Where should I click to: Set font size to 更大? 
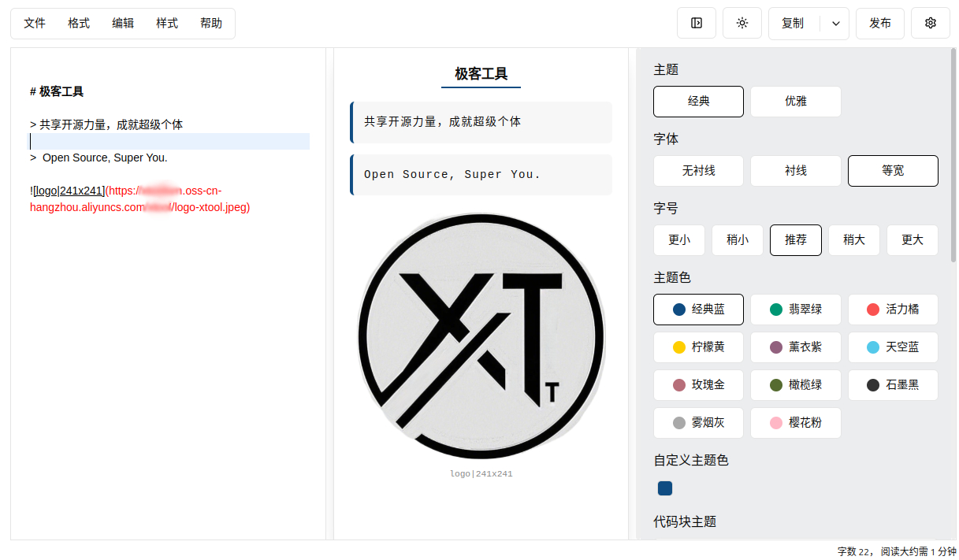point(912,240)
